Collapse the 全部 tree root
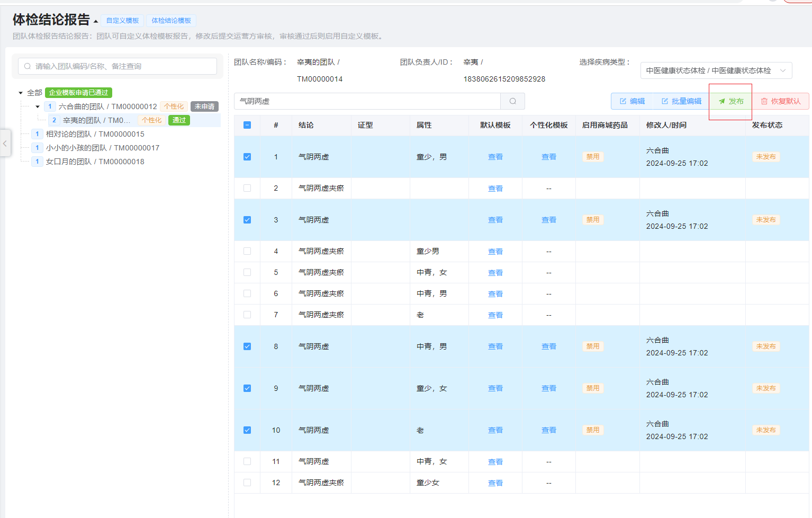812x518 pixels. coord(21,93)
